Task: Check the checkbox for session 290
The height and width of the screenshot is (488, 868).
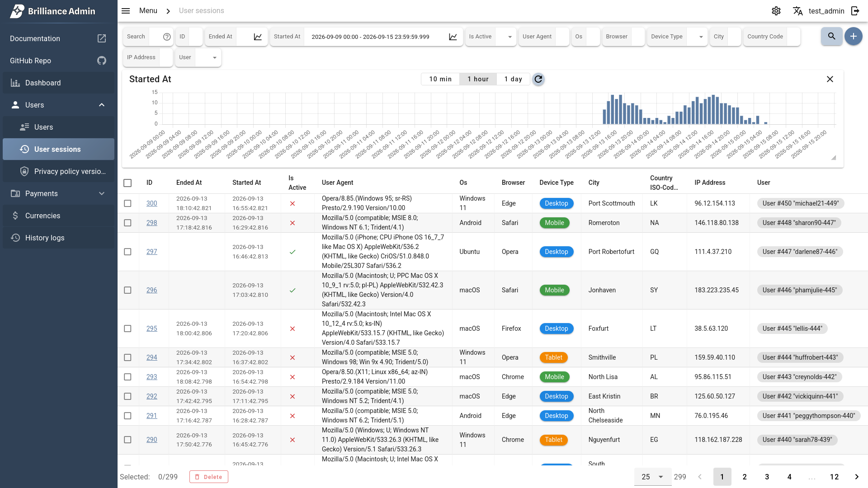Action: [x=127, y=440]
